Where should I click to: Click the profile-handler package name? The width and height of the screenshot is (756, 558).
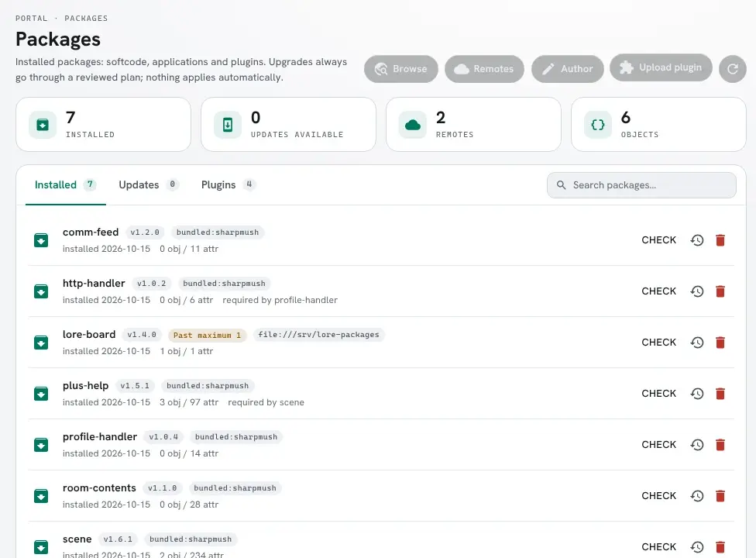click(100, 436)
